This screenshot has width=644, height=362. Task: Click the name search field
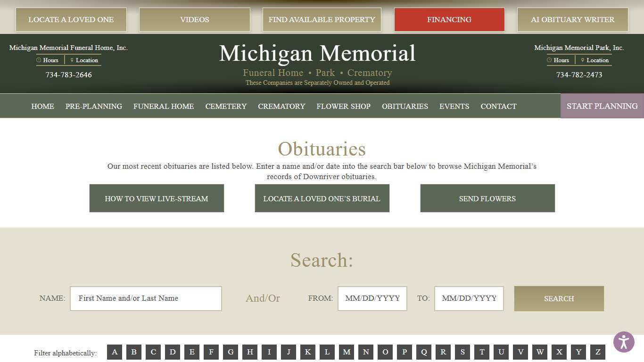[146, 298]
